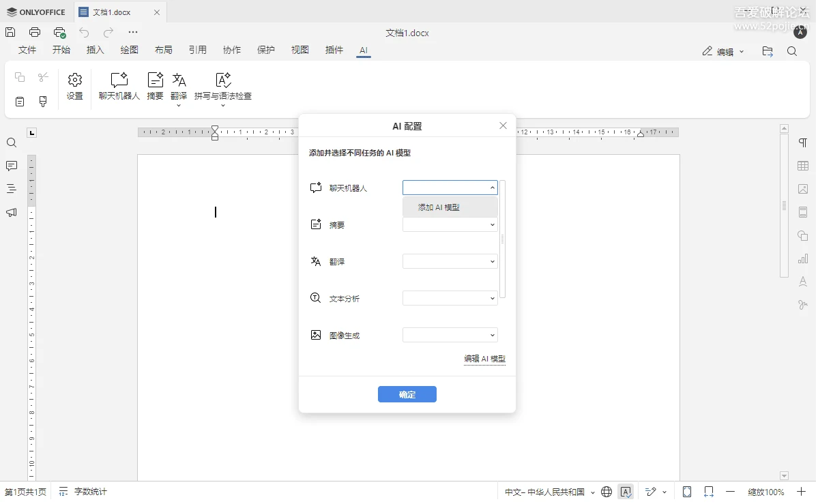The width and height of the screenshot is (818, 504).
Task: Choose 添加 AI 模型 from the list
Action: [437, 207]
